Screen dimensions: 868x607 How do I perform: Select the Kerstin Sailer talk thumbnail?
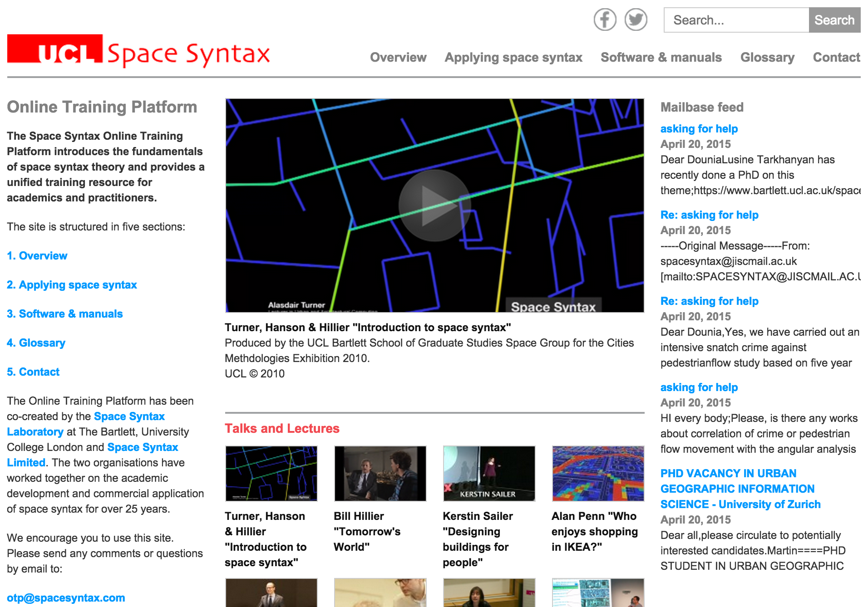click(489, 473)
